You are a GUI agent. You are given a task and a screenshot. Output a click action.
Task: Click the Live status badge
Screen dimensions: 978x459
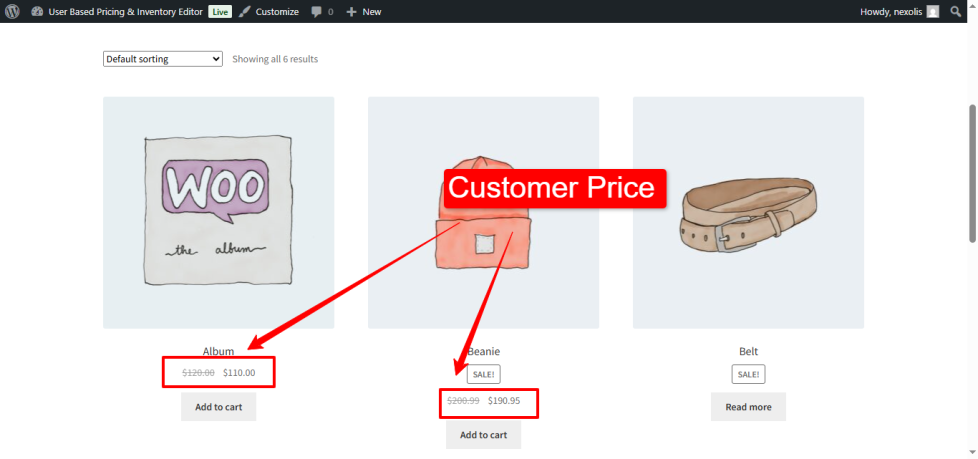pos(220,11)
